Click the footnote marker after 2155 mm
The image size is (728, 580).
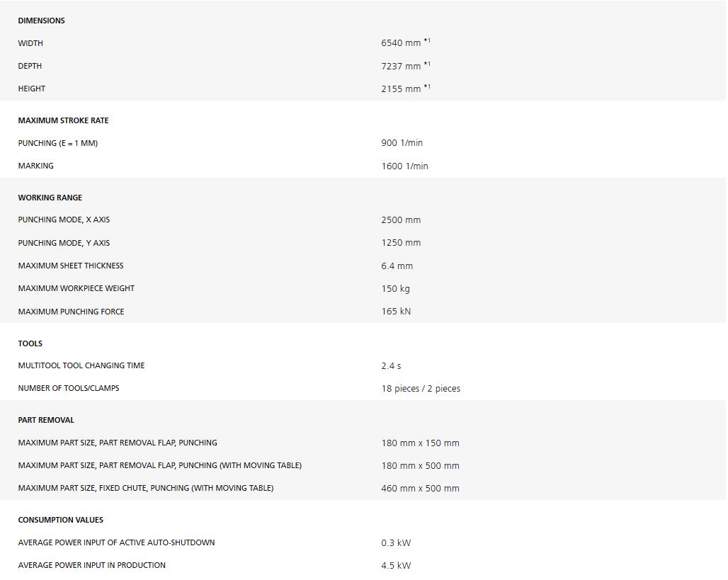click(x=427, y=86)
